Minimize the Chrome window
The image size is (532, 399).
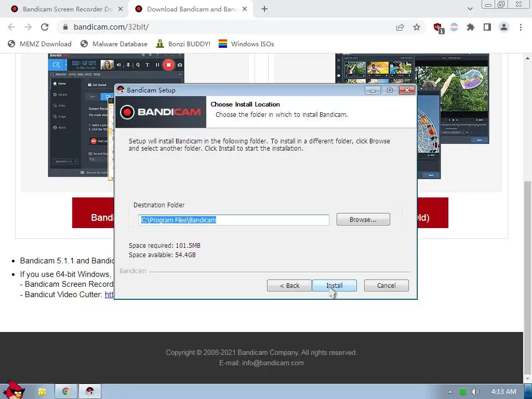click(488, 4)
